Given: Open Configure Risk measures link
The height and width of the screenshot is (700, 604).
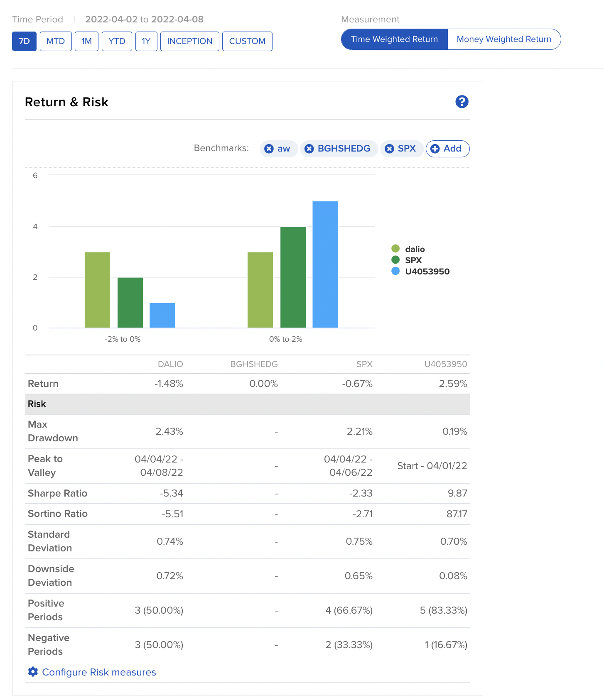Looking at the screenshot, I should [x=99, y=672].
